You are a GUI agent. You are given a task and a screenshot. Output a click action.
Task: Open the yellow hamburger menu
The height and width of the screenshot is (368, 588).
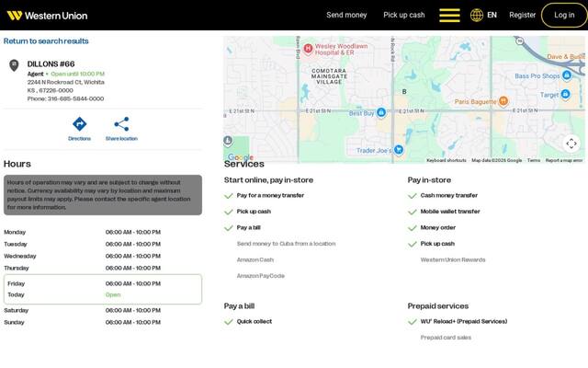coord(449,16)
